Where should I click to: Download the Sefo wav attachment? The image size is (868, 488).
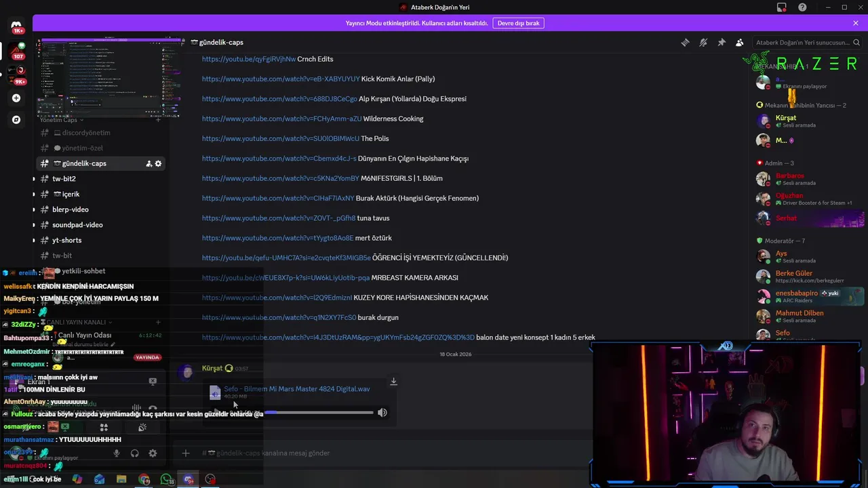click(x=393, y=382)
